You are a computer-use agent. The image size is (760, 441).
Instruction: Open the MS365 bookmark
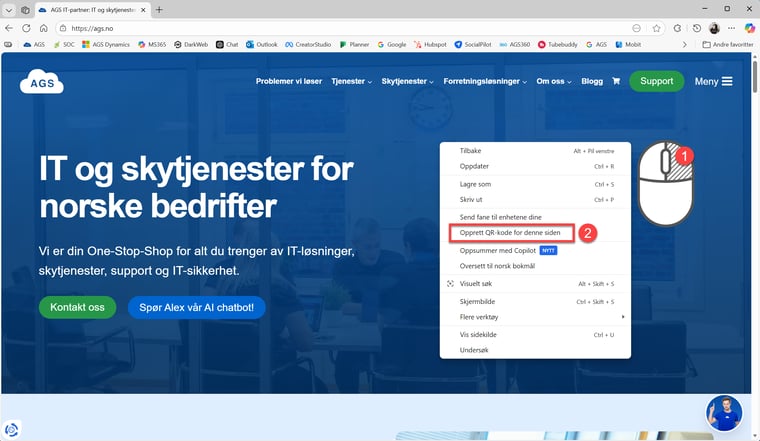pyautogui.click(x=152, y=44)
